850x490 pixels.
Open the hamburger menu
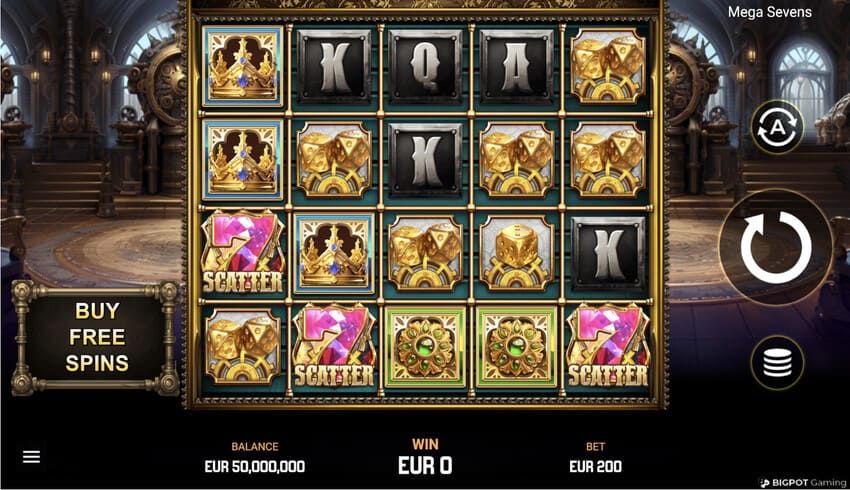tap(31, 457)
